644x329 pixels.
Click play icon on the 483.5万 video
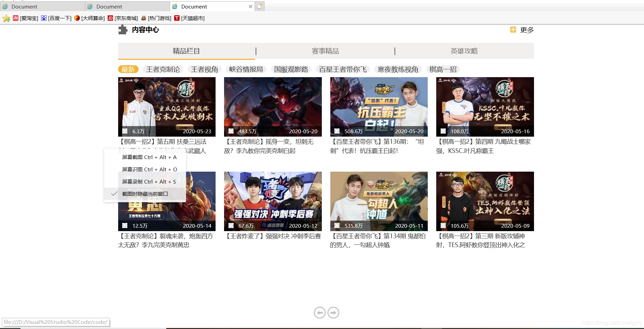coord(231,131)
